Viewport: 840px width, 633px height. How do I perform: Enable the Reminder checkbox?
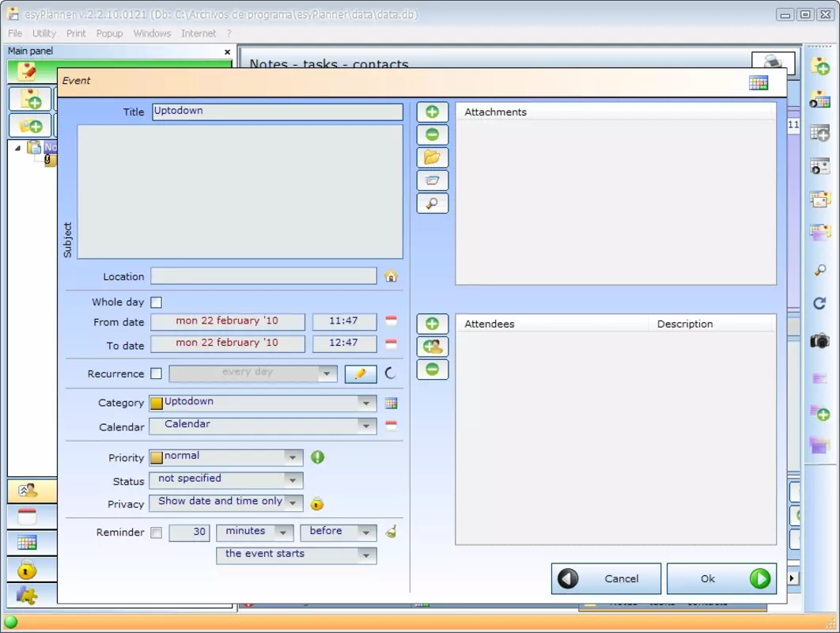[x=157, y=533]
